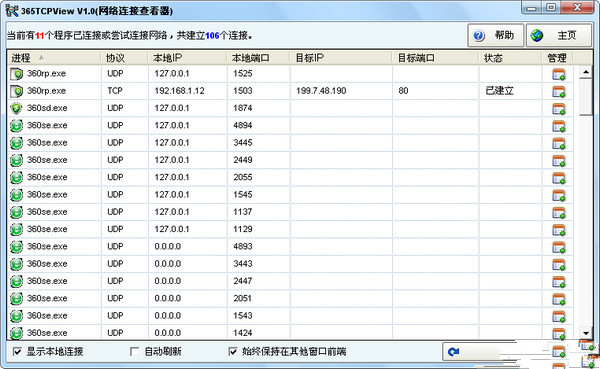The image size is (600, 369).
Task: Sort by the 目标端口 column header
Action: [x=435, y=58]
